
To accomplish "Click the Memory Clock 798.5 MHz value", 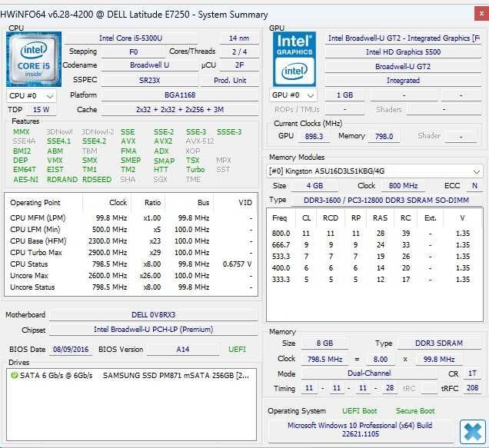I will (x=324, y=360).
